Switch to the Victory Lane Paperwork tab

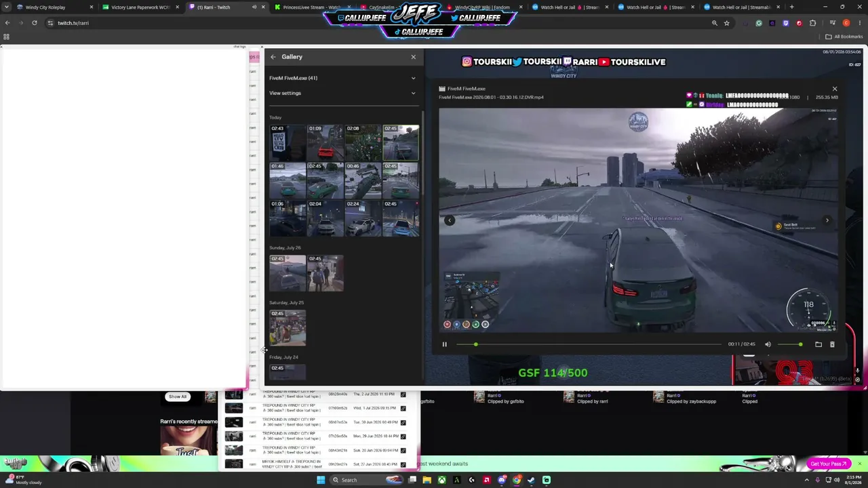140,7
